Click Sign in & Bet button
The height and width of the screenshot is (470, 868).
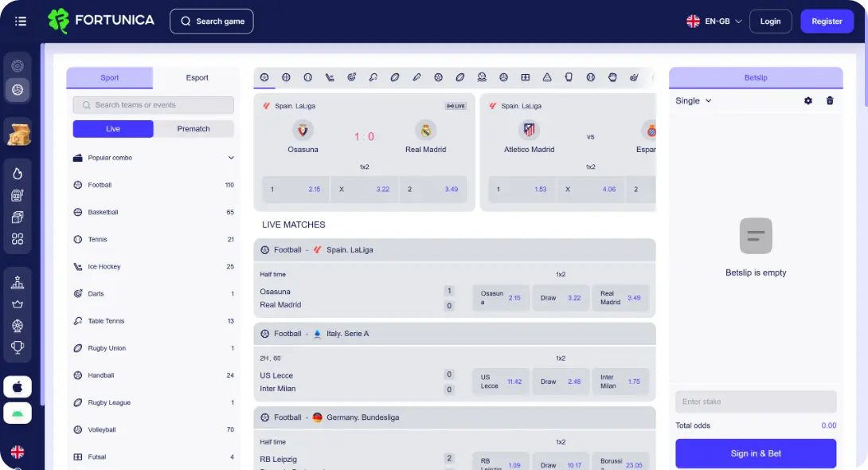756,453
